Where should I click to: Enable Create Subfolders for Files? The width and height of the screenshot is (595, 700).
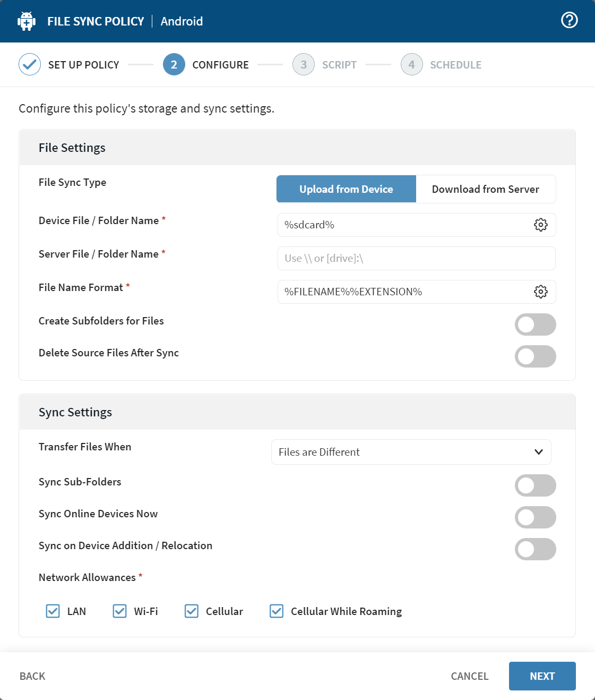[535, 325]
